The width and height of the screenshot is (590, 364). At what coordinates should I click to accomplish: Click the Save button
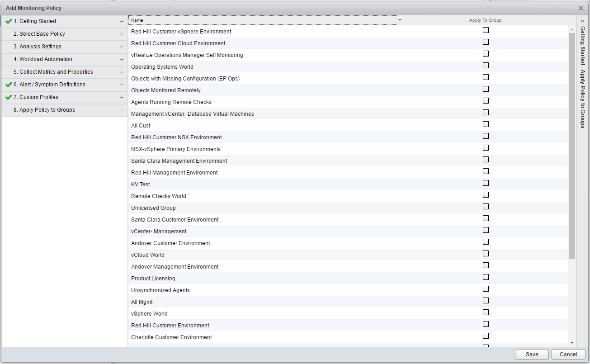pyautogui.click(x=532, y=355)
